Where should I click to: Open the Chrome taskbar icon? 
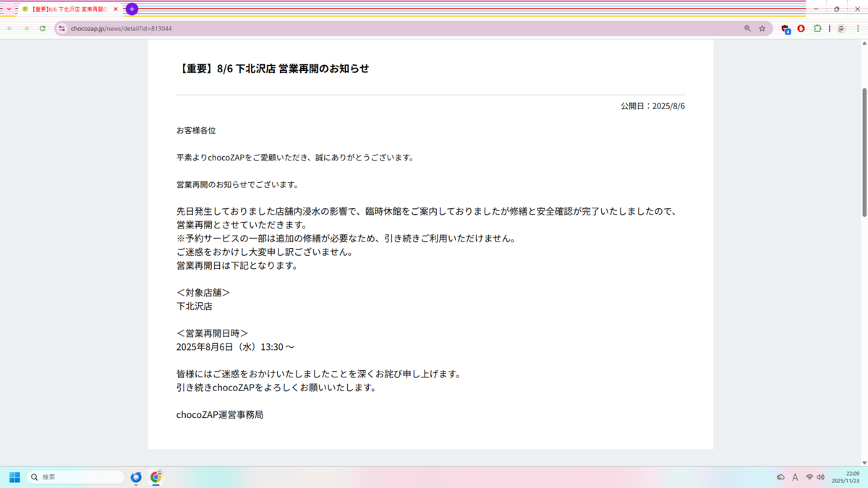[156, 477]
